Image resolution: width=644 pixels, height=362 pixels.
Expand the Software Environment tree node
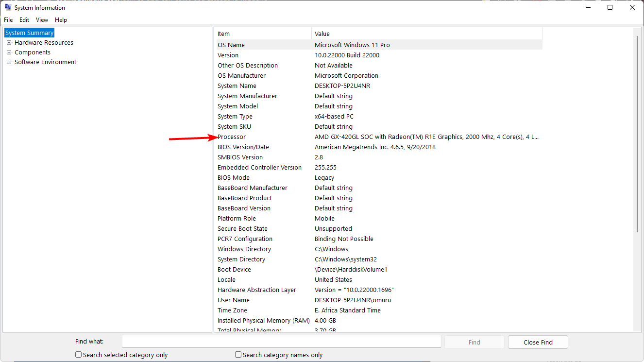coord(8,62)
